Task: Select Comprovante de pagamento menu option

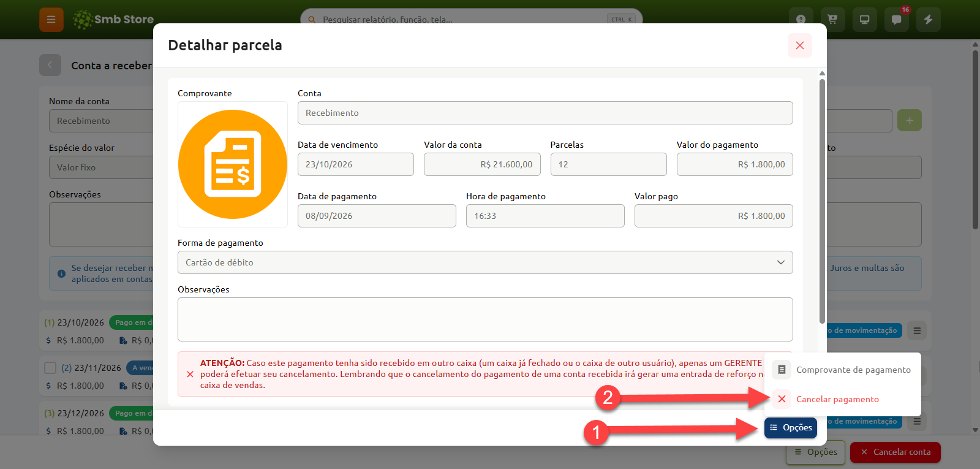Action: 843,370
